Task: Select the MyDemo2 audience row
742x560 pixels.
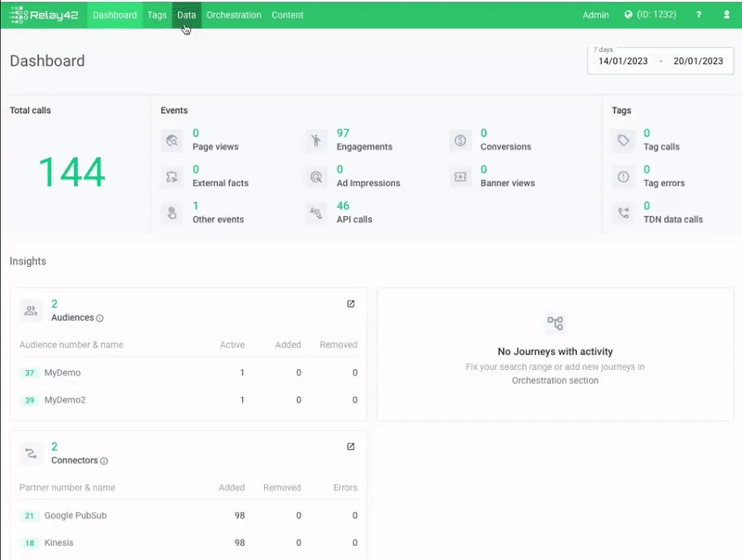Action: pyautogui.click(x=188, y=401)
